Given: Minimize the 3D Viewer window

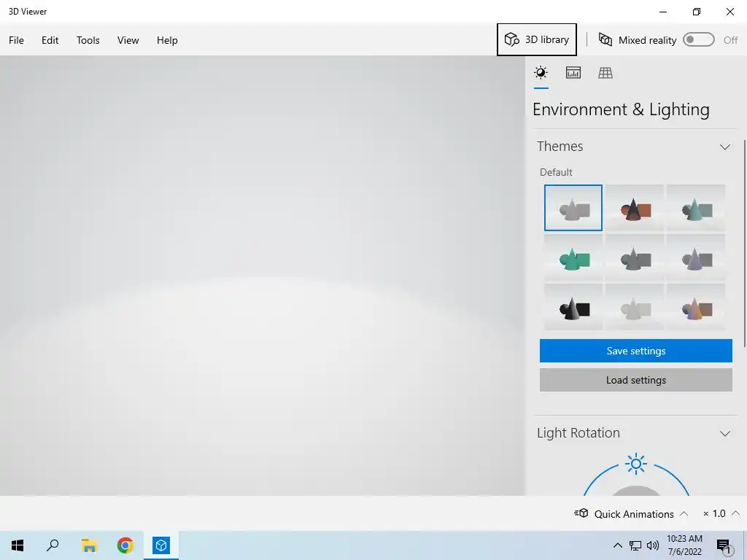Looking at the screenshot, I should (662, 12).
